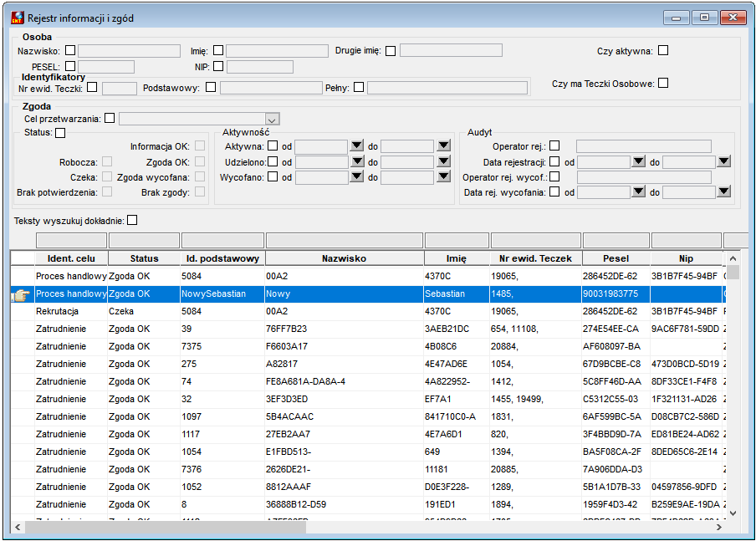This screenshot has width=756, height=541.
Task: Sort by the Ident. celu column header
Action: point(71,258)
